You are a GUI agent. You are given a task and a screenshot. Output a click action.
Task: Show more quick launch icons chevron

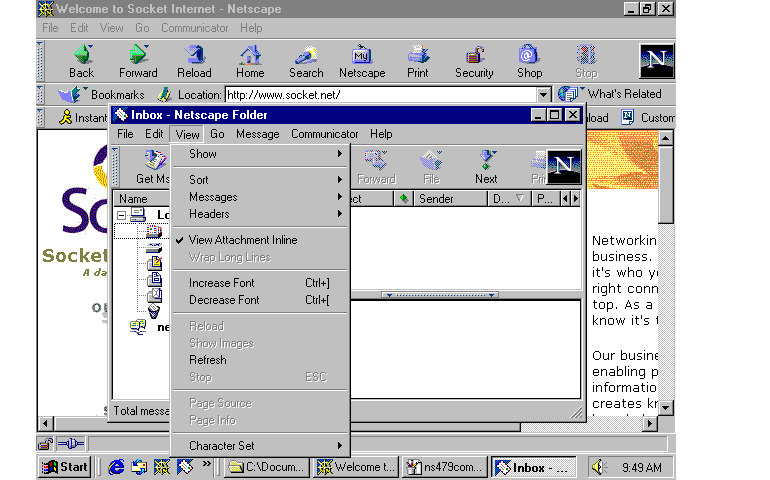point(206,463)
